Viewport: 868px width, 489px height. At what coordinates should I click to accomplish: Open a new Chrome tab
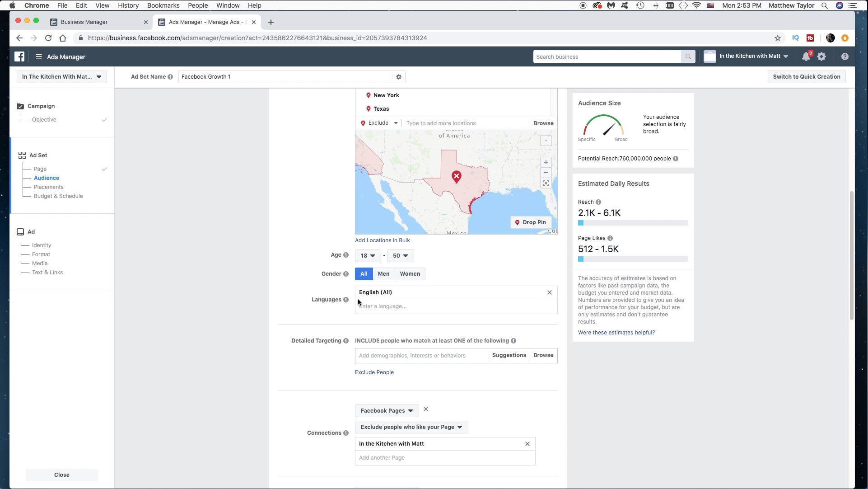click(x=271, y=22)
